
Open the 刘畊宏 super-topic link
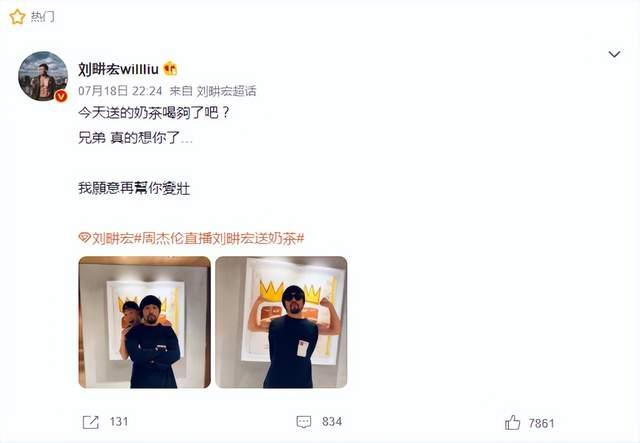tap(113, 238)
